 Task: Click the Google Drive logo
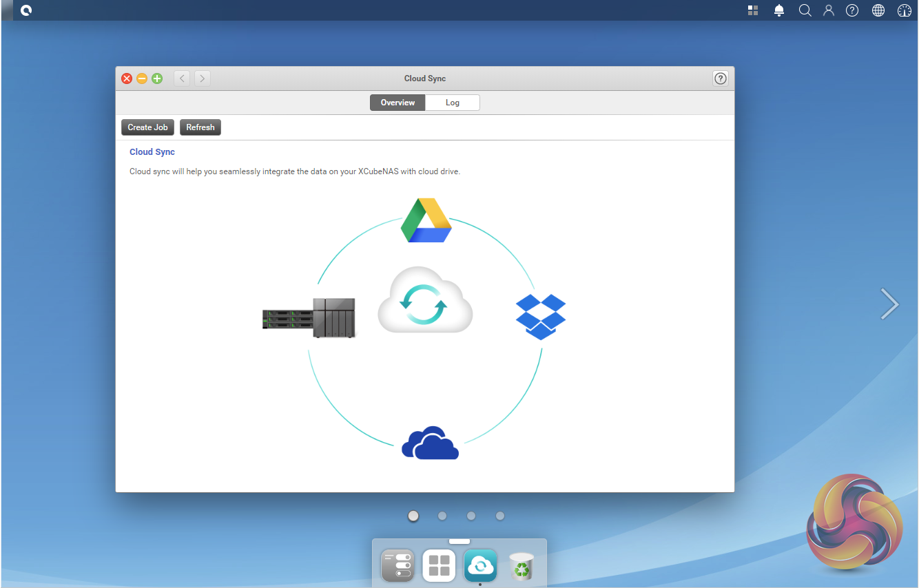point(426,220)
